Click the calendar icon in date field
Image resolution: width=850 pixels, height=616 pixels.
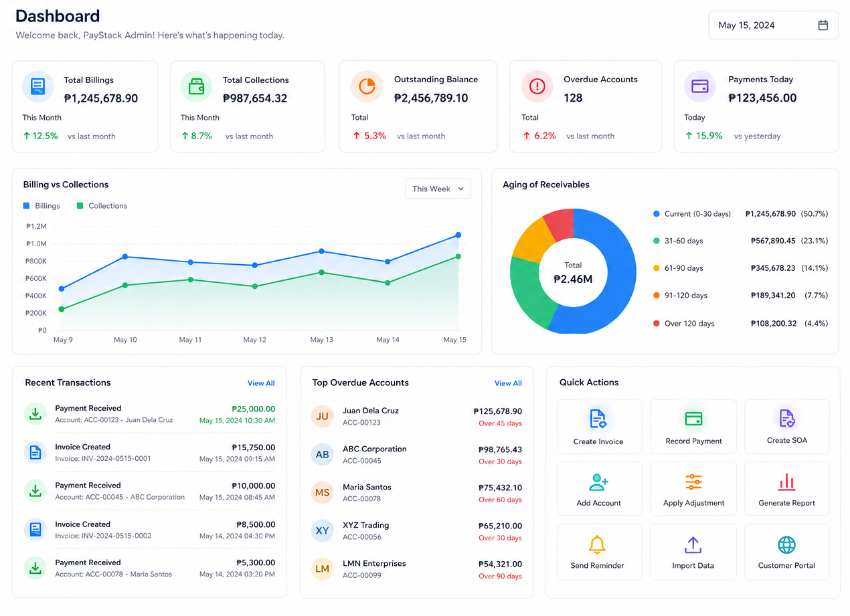coord(823,25)
